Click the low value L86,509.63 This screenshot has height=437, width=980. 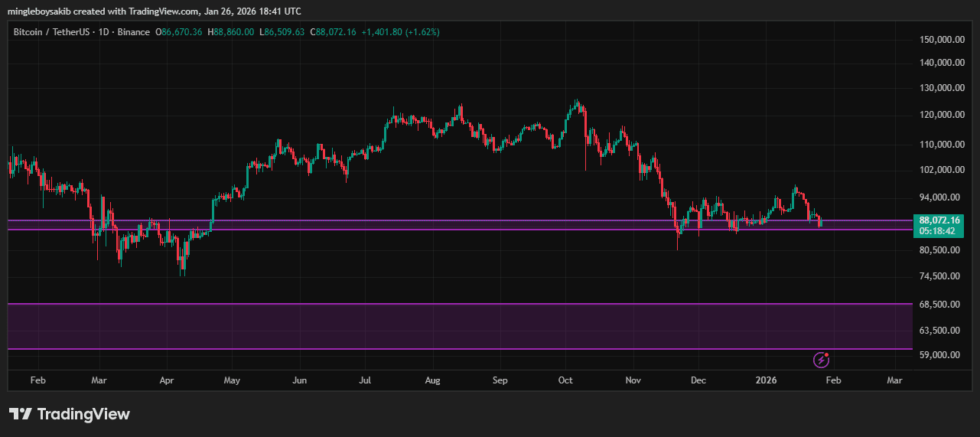tap(282, 32)
